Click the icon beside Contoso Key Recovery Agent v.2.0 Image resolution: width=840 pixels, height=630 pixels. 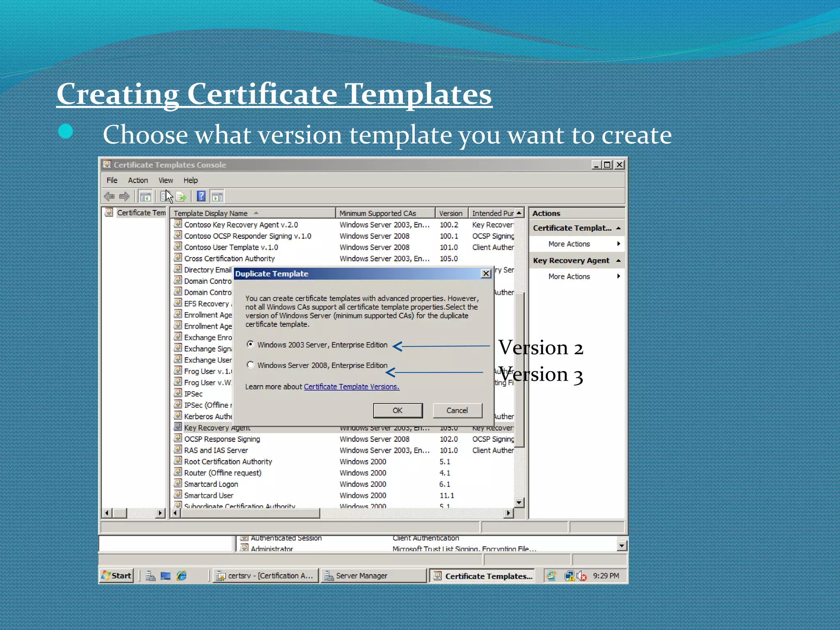[x=178, y=224]
